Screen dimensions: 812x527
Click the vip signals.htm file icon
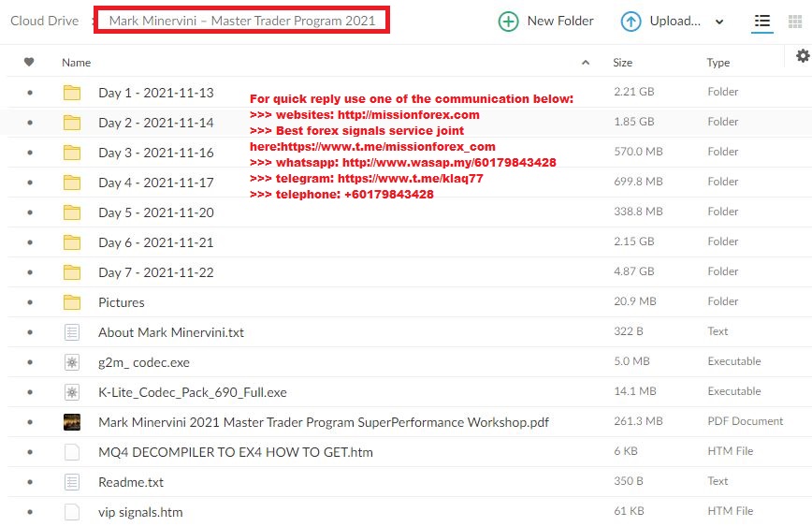72,512
